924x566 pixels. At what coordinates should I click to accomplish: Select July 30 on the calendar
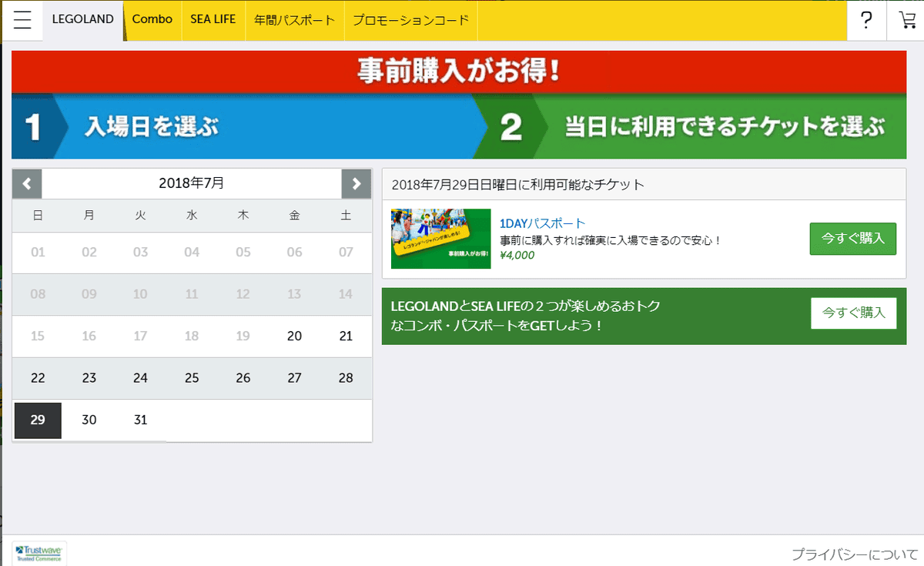click(x=89, y=420)
